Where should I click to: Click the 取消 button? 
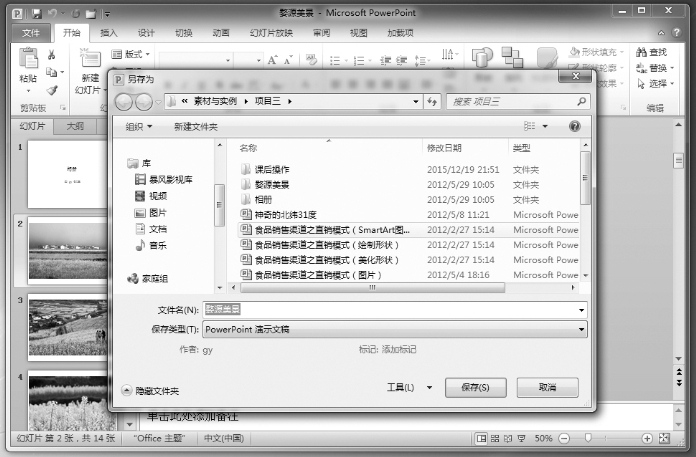547,387
